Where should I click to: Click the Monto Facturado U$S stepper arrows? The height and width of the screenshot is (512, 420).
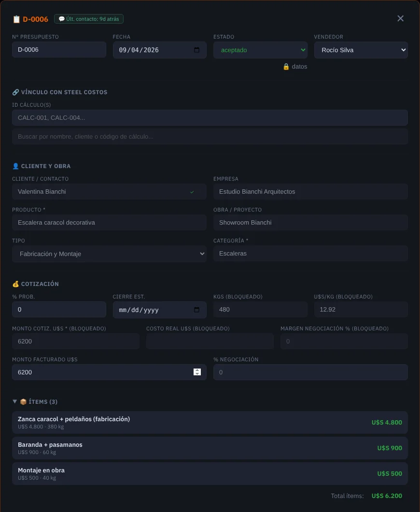pos(197,372)
